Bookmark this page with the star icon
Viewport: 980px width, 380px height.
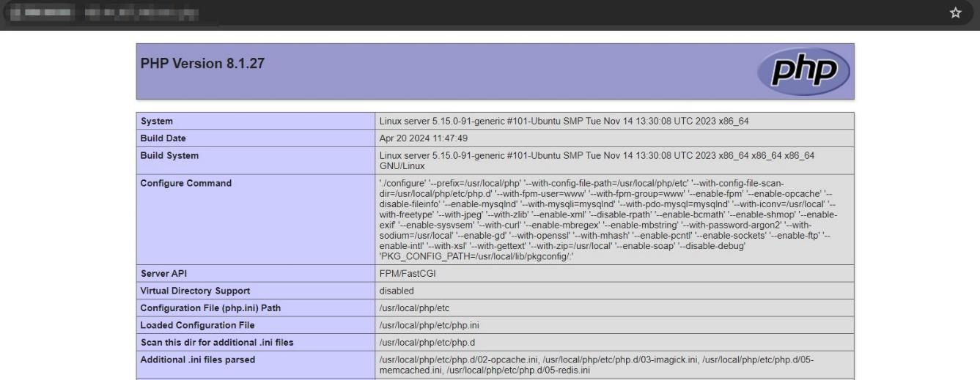(x=955, y=13)
